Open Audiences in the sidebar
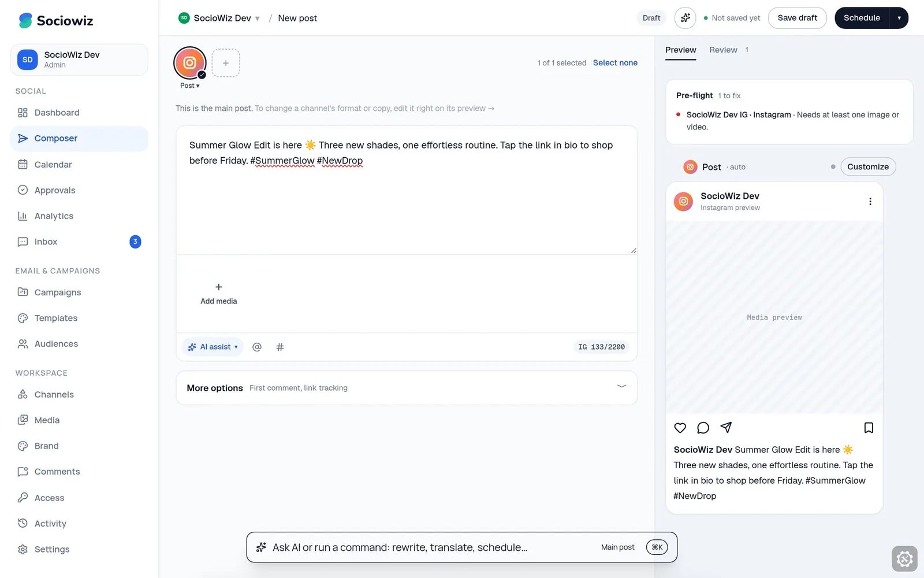The height and width of the screenshot is (578, 924). coord(79,344)
